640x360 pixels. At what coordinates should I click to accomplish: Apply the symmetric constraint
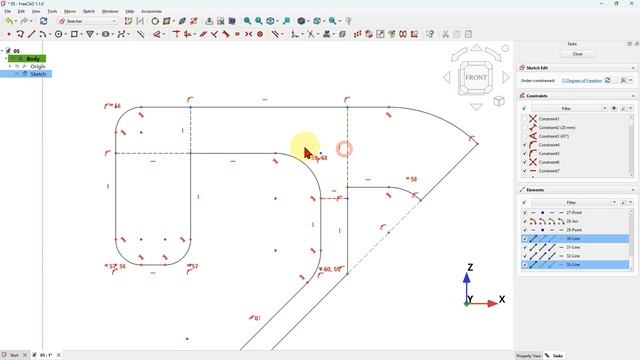[x=248, y=34]
